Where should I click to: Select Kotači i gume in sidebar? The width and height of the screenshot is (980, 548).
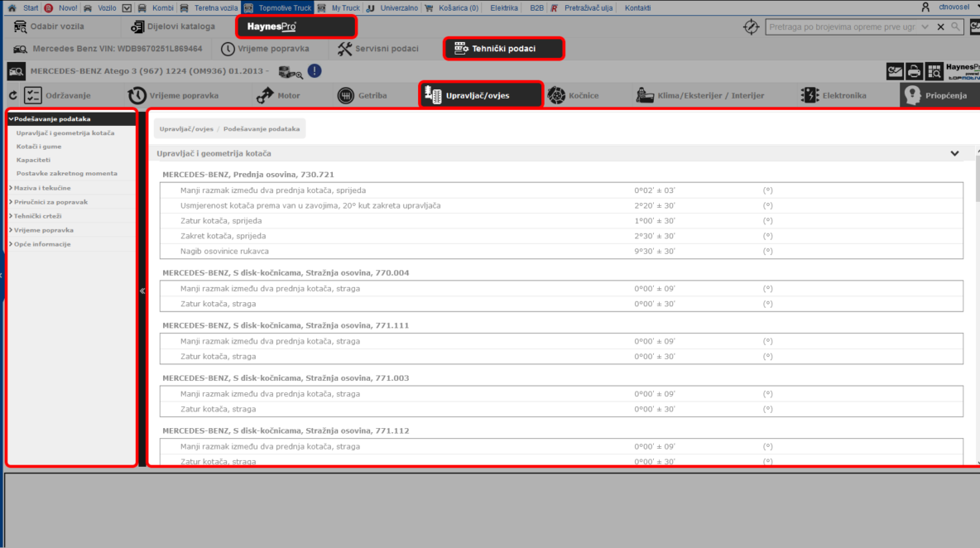pos(39,147)
